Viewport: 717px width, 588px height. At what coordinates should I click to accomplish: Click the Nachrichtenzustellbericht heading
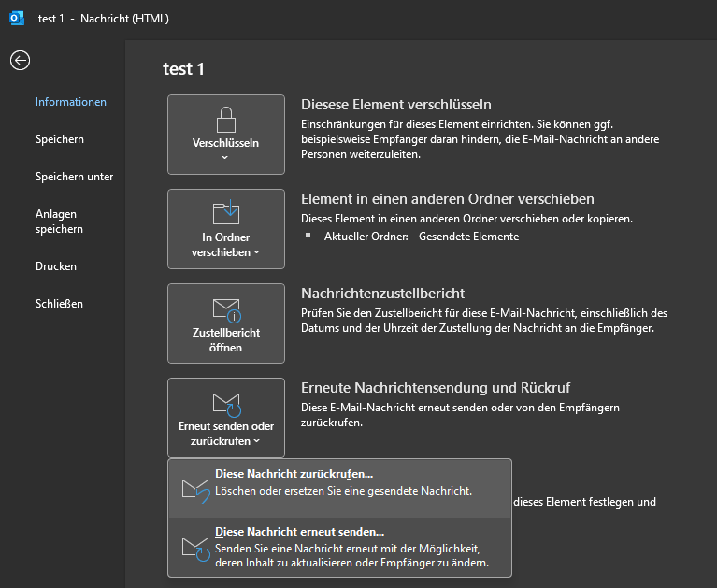pyautogui.click(x=382, y=294)
